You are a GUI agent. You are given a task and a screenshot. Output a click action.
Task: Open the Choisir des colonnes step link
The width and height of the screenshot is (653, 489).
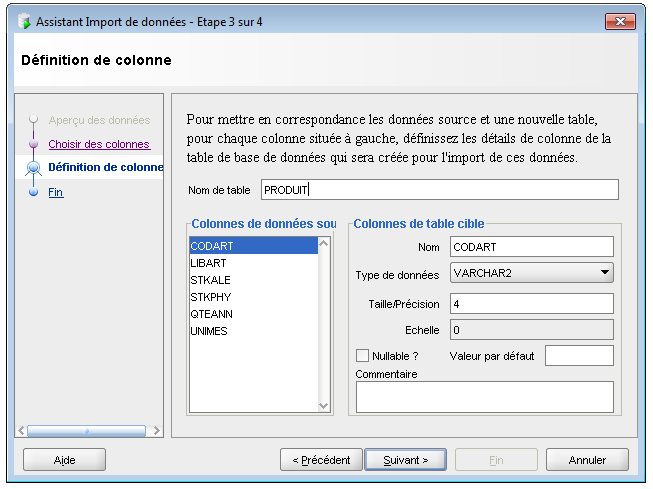[98, 144]
